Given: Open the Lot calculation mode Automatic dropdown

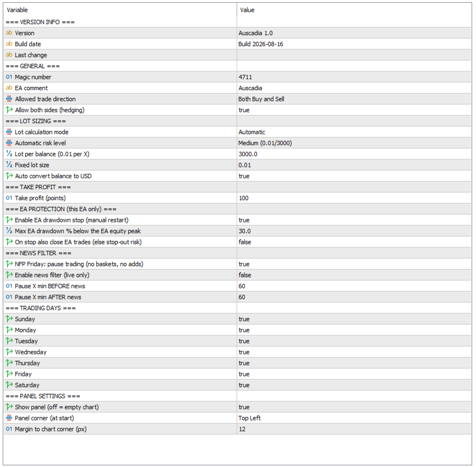Looking at the screenshot, I should click(354, 132).
